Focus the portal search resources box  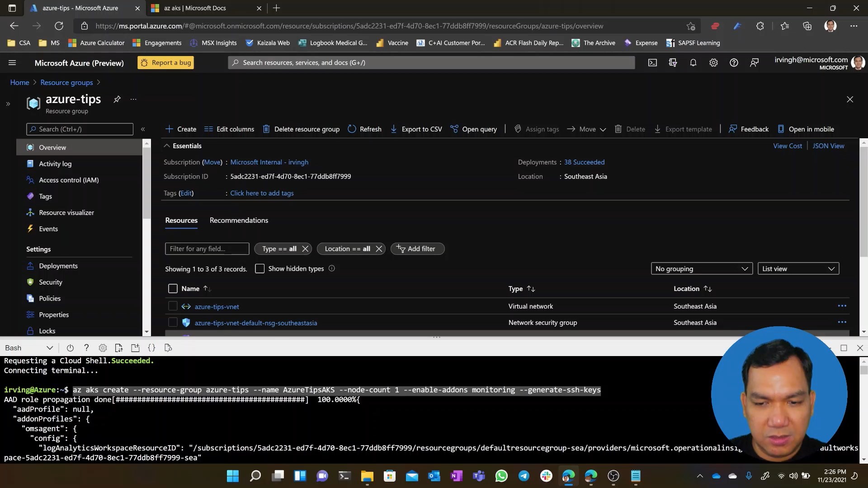(431, 63)
